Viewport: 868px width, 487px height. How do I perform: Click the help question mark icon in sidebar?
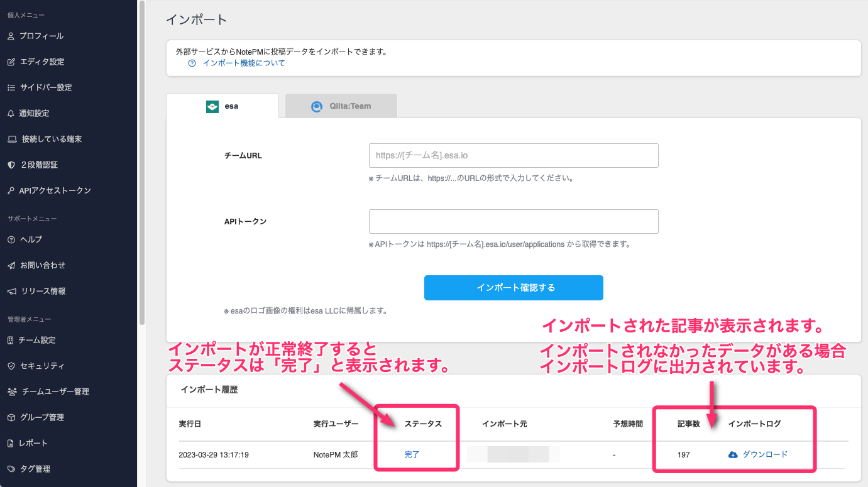coord(11,240)
